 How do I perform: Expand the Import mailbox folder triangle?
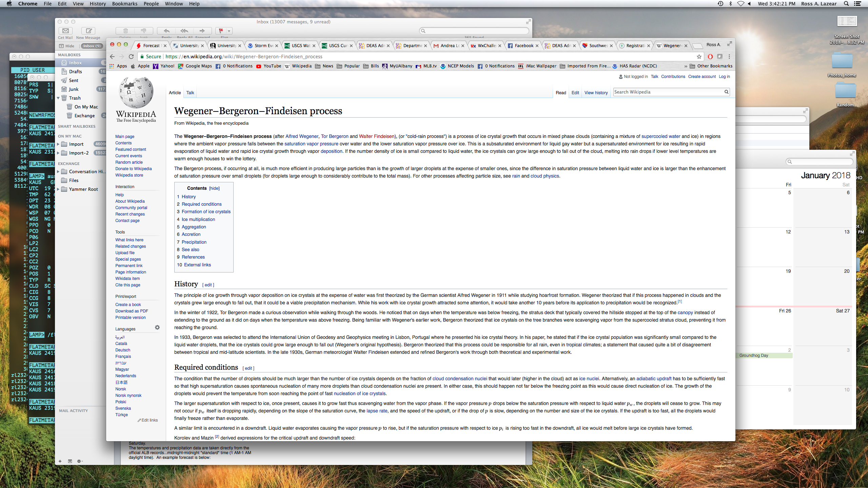[58, 144]
